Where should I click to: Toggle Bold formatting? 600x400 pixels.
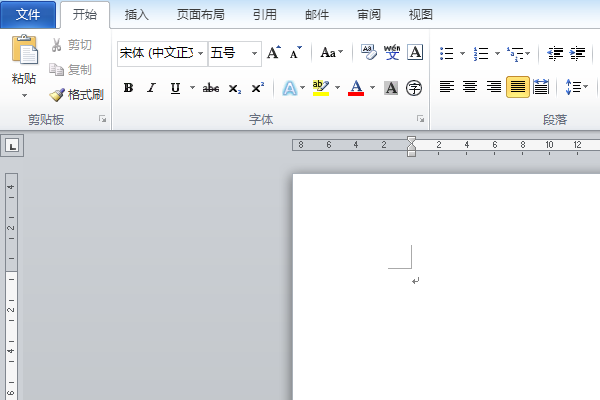tap(128, 88)
